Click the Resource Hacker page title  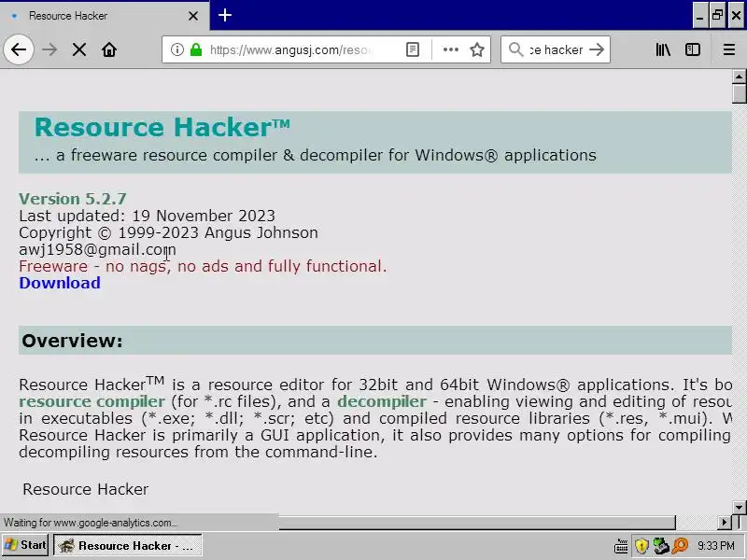162,128
